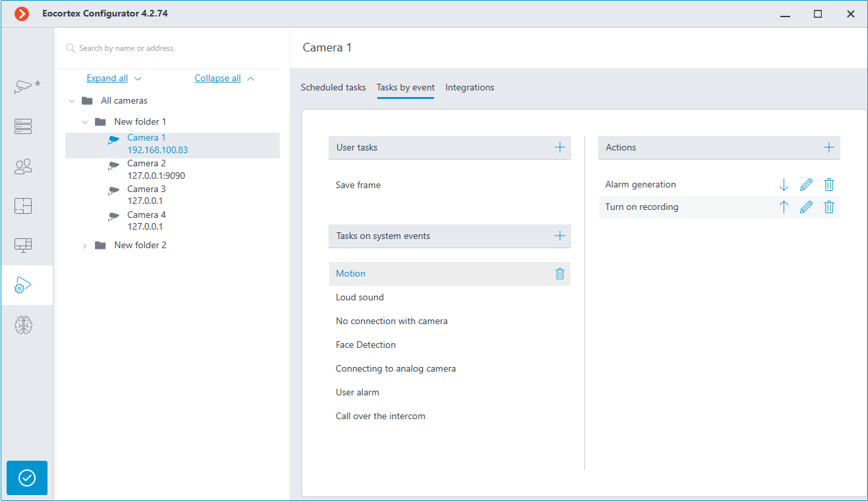Collapse the New folder 1 node
This screenshot has width=868, height=501.
pos(84,122)
